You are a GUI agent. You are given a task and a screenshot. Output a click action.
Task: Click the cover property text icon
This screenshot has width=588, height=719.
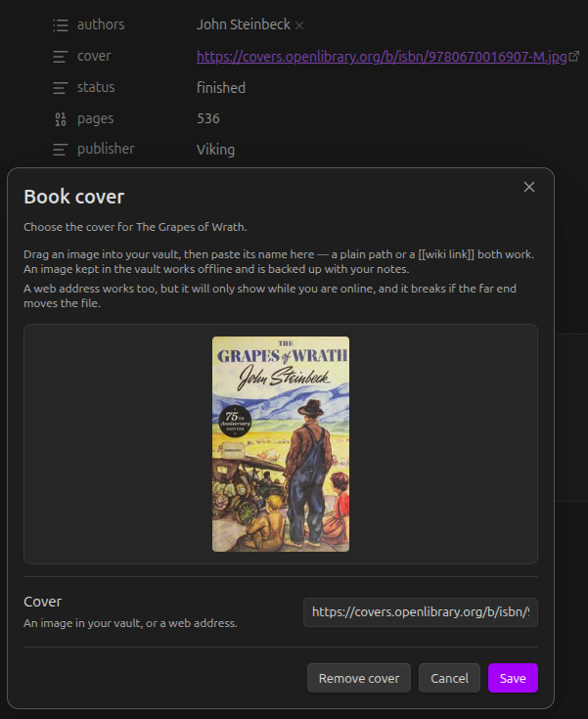coord(61,57)
